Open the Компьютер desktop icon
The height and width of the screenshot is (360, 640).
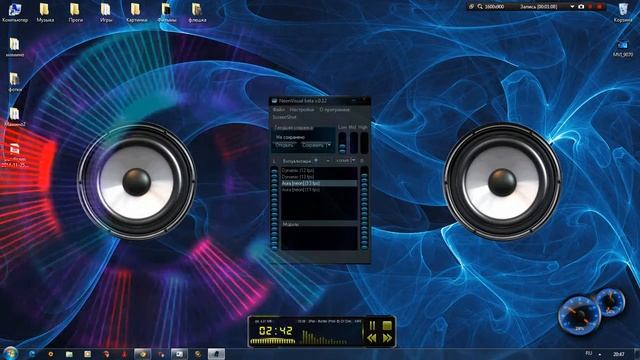(x=15, y=13)
